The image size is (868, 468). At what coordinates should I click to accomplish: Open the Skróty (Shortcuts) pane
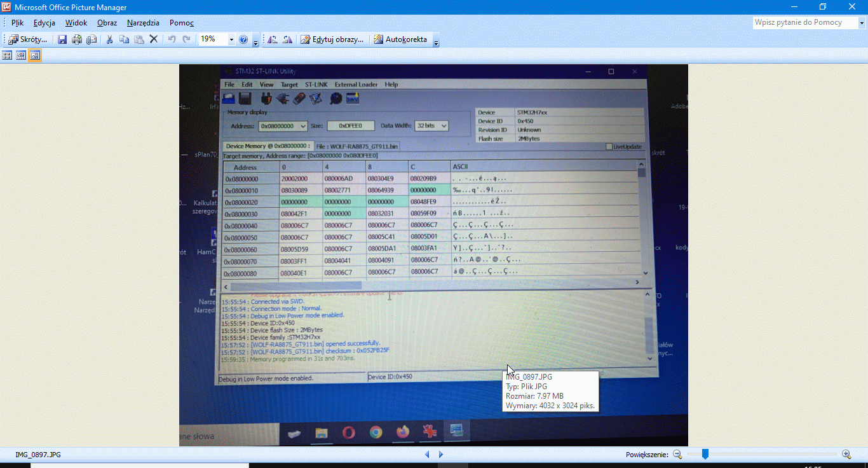tap(27, 39)
